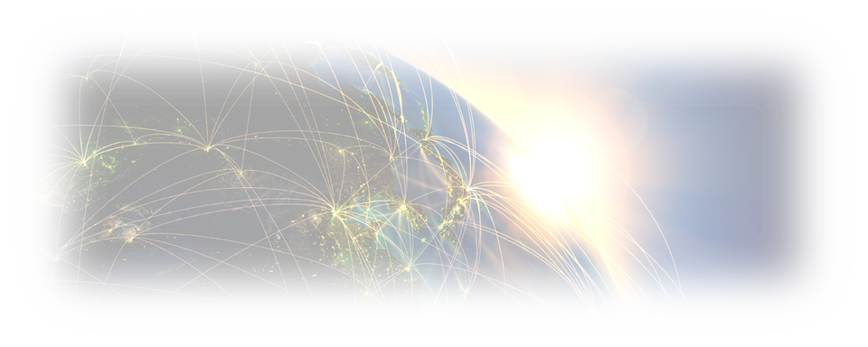The image size is (868, 347).
Task: Select the glowing network hub at far left
Action: [x=84, y=161]
